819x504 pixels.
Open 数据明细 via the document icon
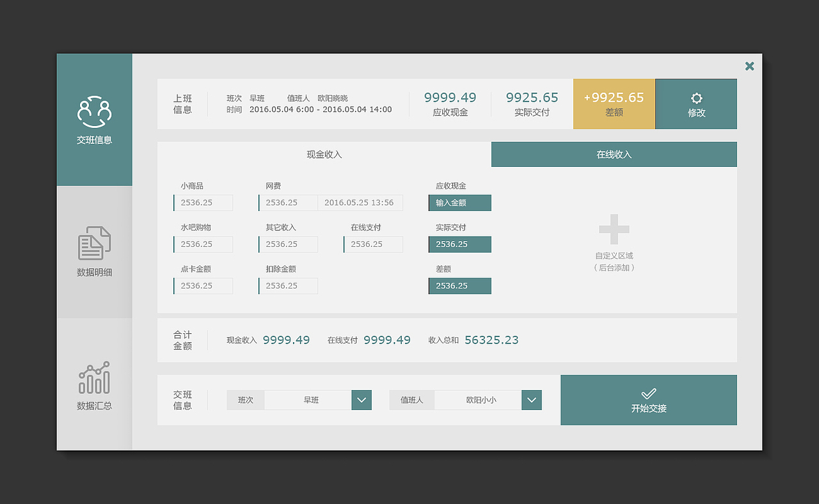(x=94, y=242)
